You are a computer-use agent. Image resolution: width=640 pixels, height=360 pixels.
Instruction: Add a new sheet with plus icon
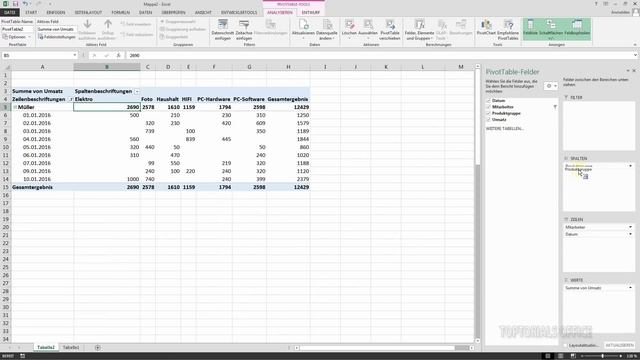click(x=98, y=347)
